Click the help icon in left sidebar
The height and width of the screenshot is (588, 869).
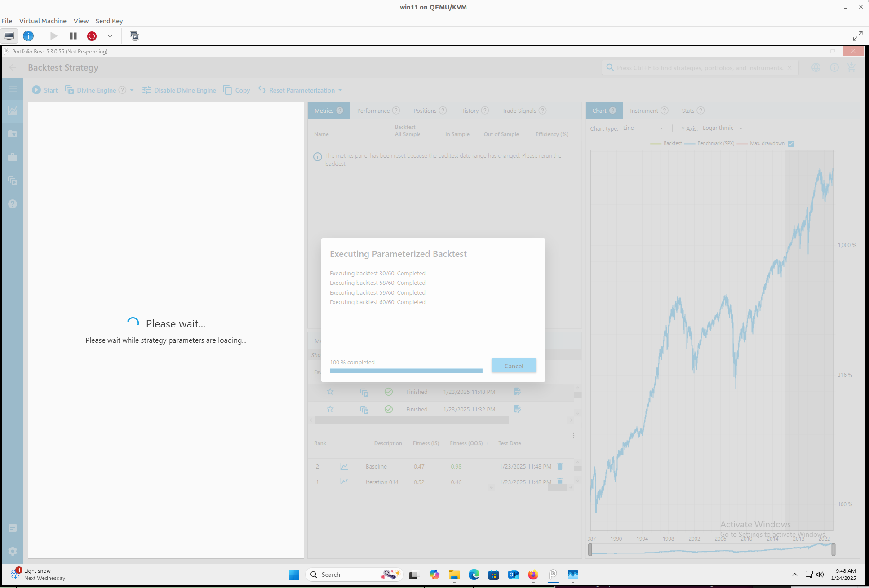13,204
